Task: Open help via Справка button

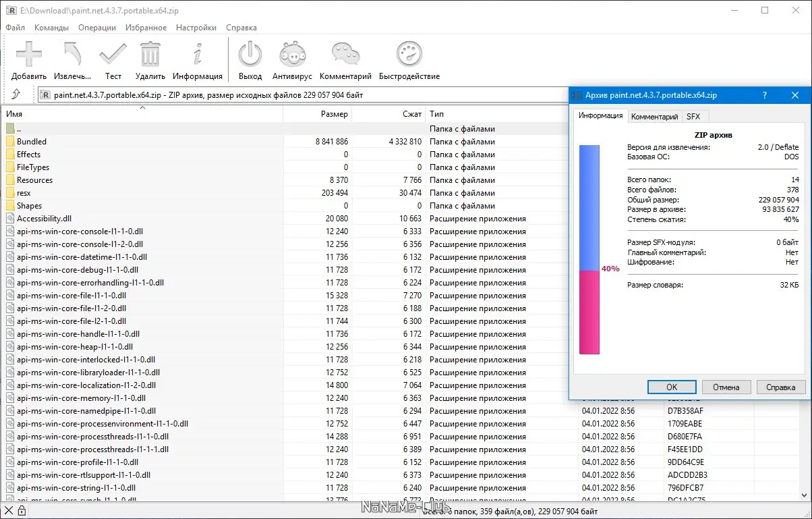Action: point(780,387)
